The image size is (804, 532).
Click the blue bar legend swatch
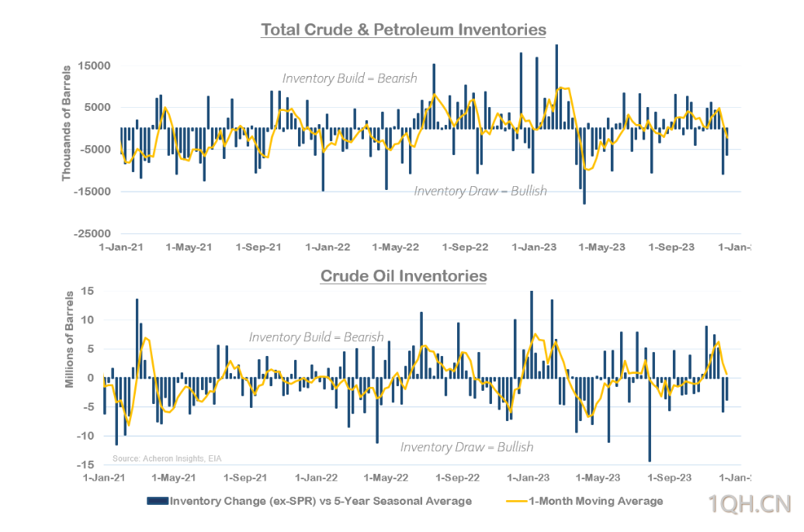(x=158, y=501)
